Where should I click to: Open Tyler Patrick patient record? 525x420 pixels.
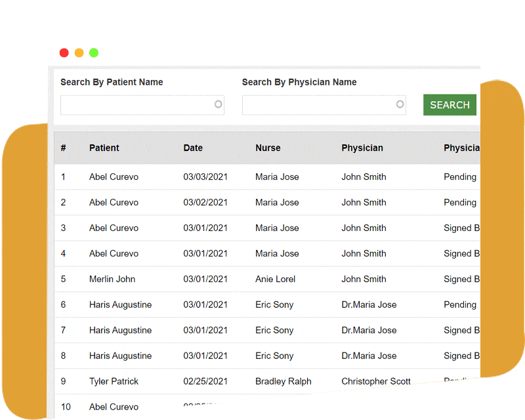pos(114,381)
